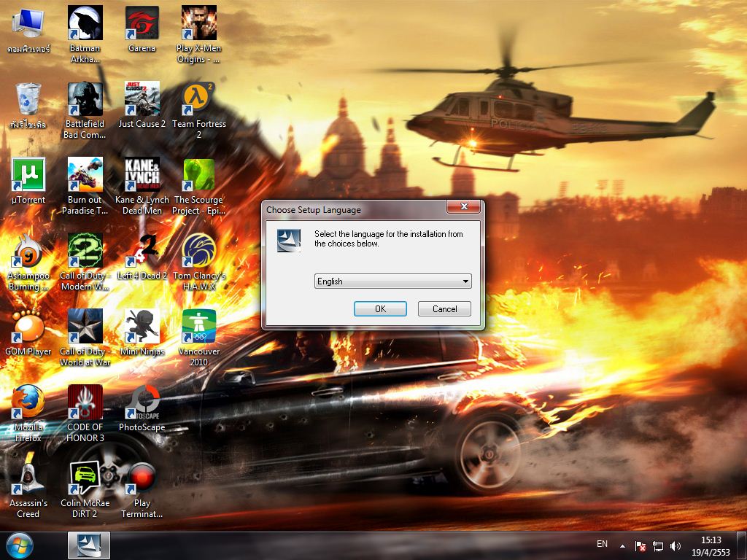The height and width of the screenshot is (560, 747).
Task: Open the Batman Arkham shortcut
Action: pyautogui.click(x=85, y=34)
